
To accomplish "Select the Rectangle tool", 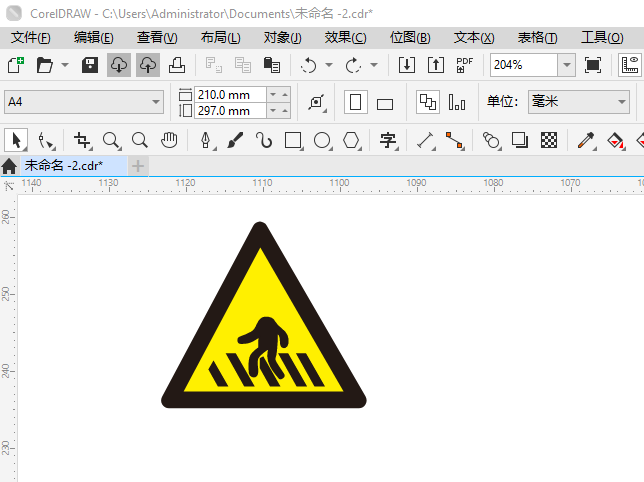I will [x=293, y=141].
